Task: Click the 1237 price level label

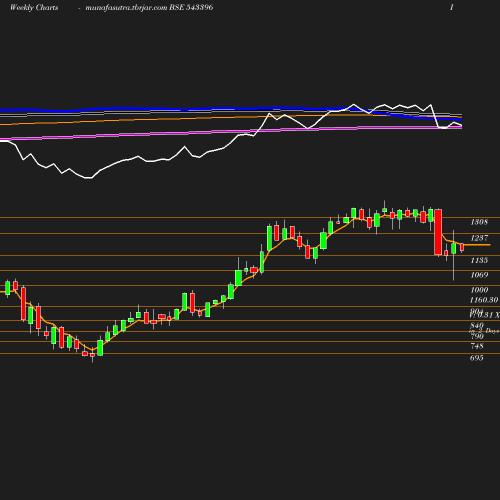Action: 479,238
